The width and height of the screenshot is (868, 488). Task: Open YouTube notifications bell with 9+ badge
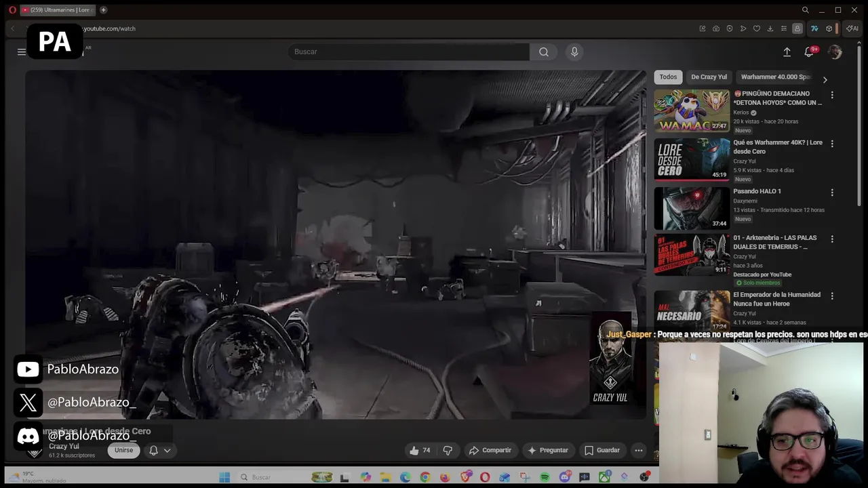(x=810, y=52)
